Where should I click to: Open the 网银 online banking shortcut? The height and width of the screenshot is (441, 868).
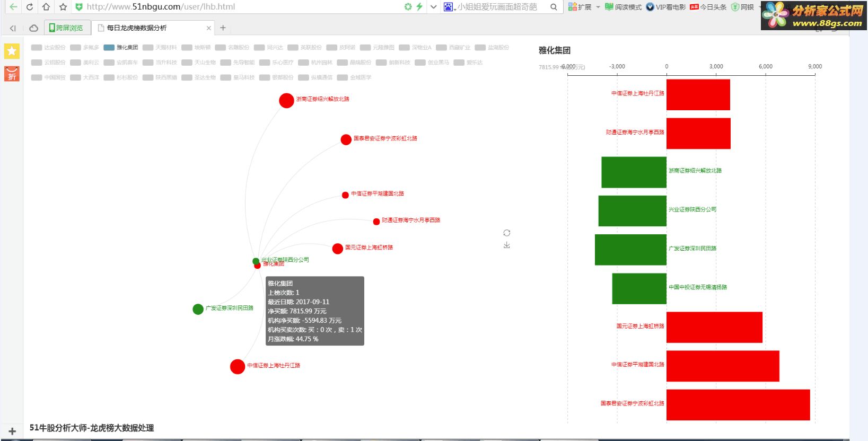[x=742, y=7]
